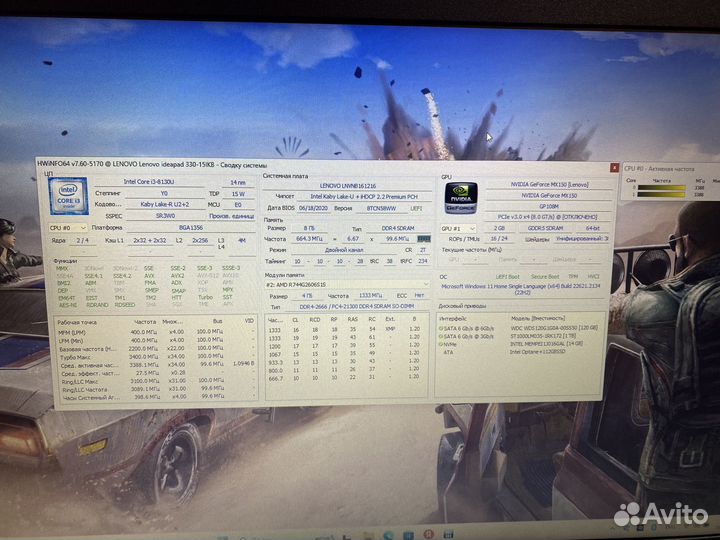Click the VID column header
Image resolution: width=720 pixels, height=540 pixels.
coord(248,321)
